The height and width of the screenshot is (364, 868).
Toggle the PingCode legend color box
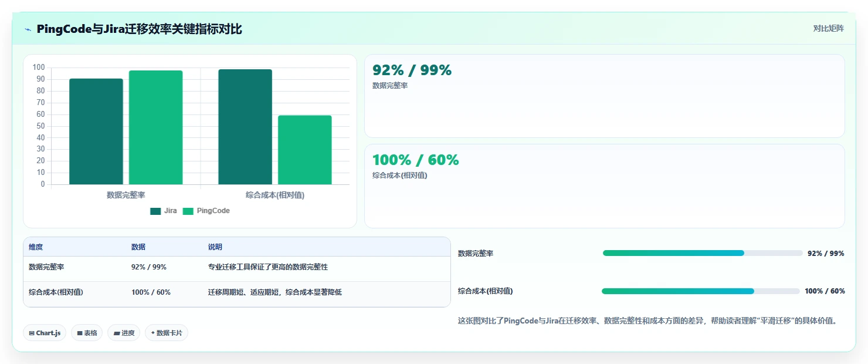coord(188,211)
